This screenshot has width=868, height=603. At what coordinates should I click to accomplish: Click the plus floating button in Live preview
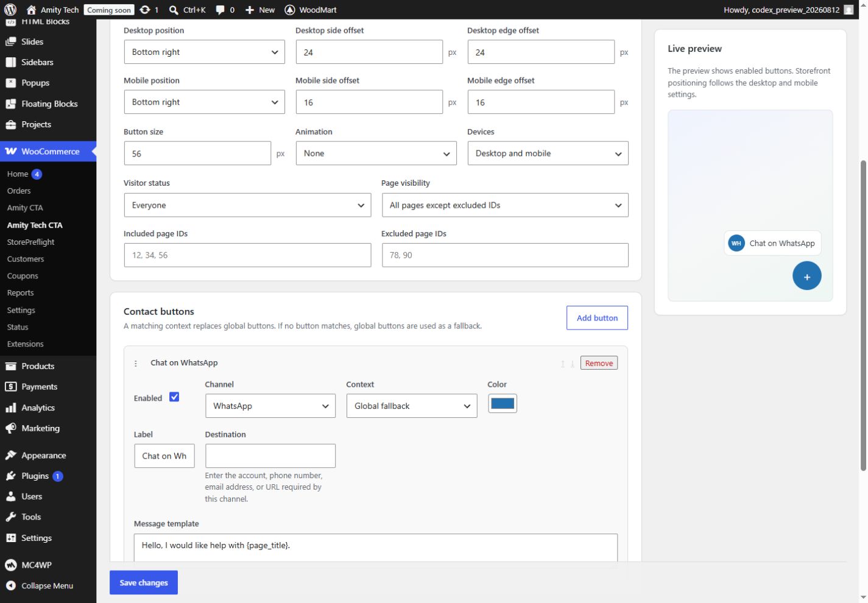[806, 276]
